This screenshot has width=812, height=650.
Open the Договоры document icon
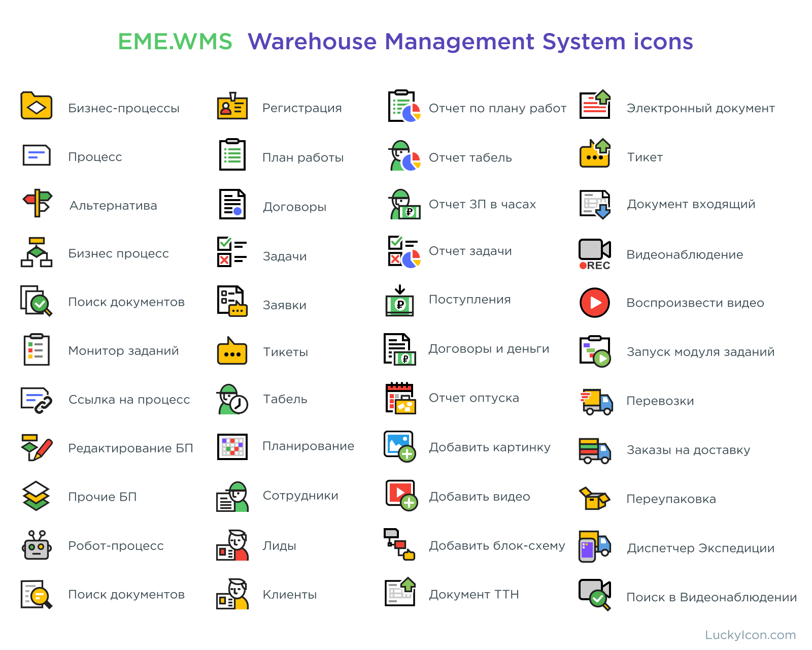tap(232, 204)
